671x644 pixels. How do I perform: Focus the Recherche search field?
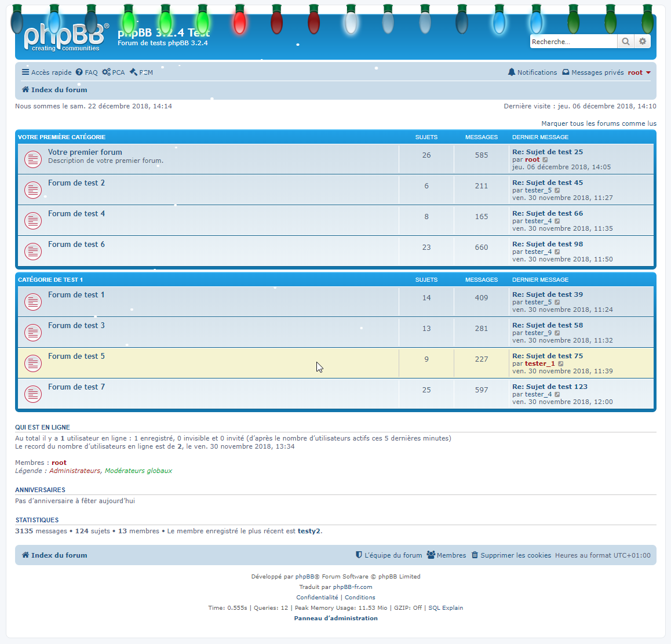[x=572, y=42]
